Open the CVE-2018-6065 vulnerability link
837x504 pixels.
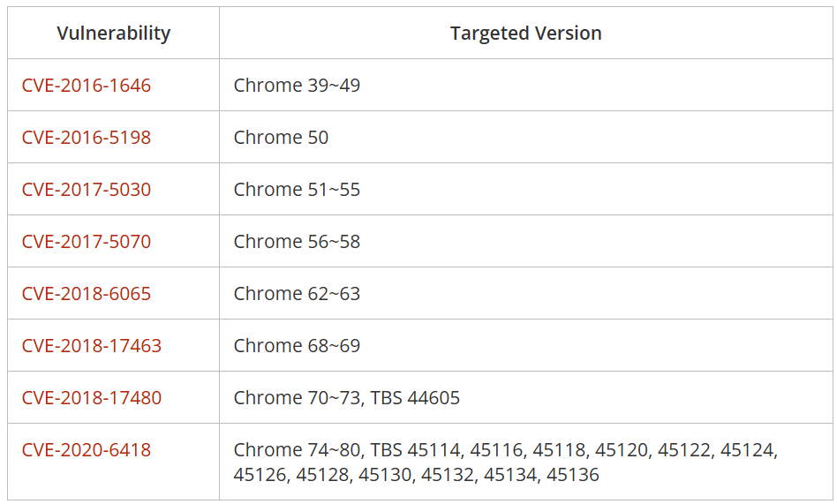[x=87, y=294]
